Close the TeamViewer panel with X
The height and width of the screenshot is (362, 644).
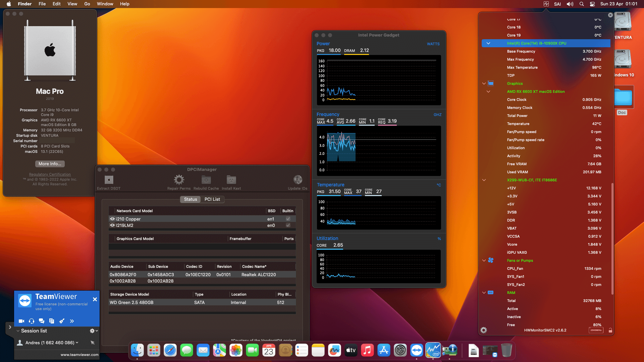coord(95,299)
